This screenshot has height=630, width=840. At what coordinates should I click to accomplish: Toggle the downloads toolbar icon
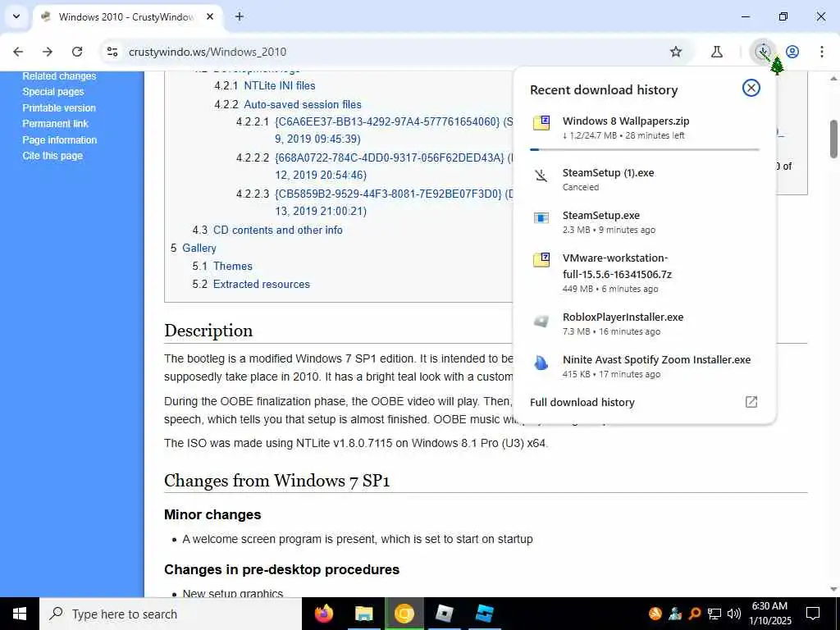click(x=763, y=52)
